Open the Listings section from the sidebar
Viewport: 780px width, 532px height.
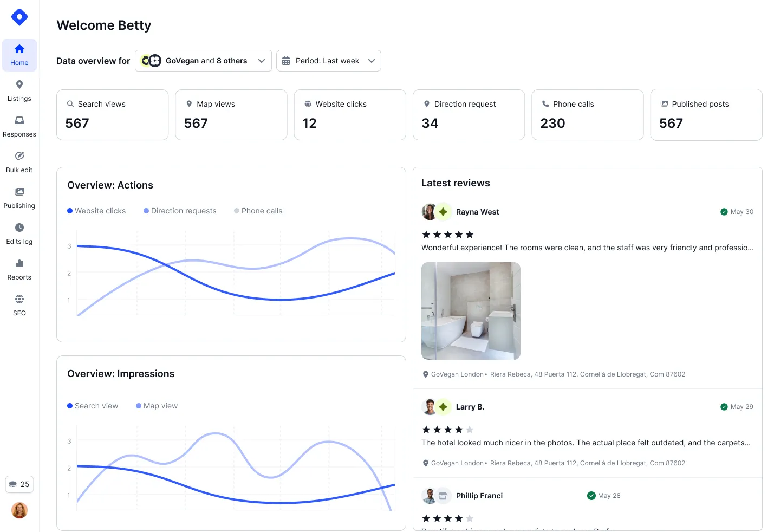click(19, 90)
